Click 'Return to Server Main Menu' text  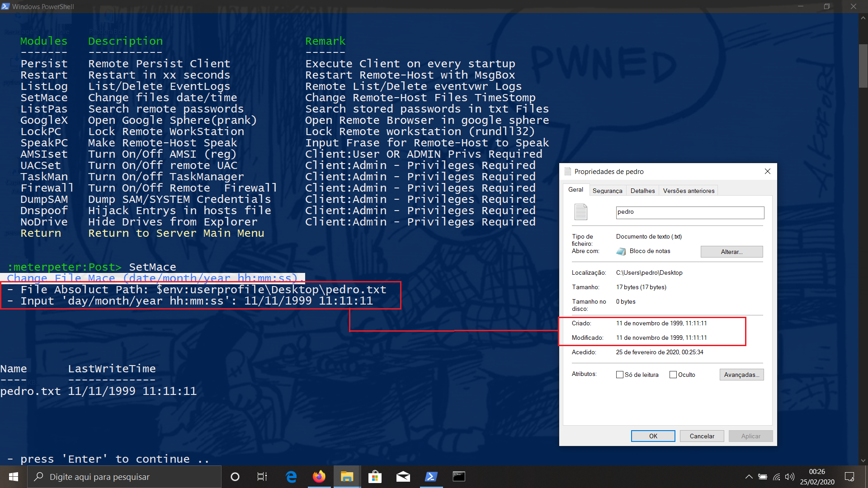(176, 233)
